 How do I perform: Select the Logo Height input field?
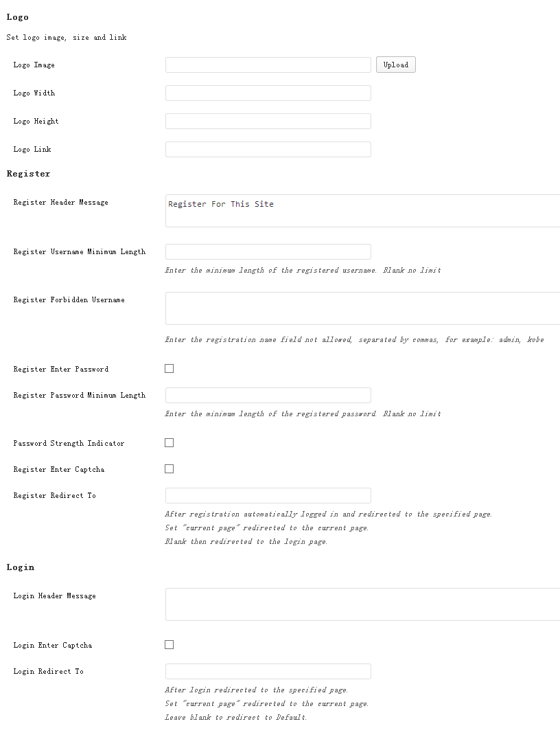click(268, 122)
